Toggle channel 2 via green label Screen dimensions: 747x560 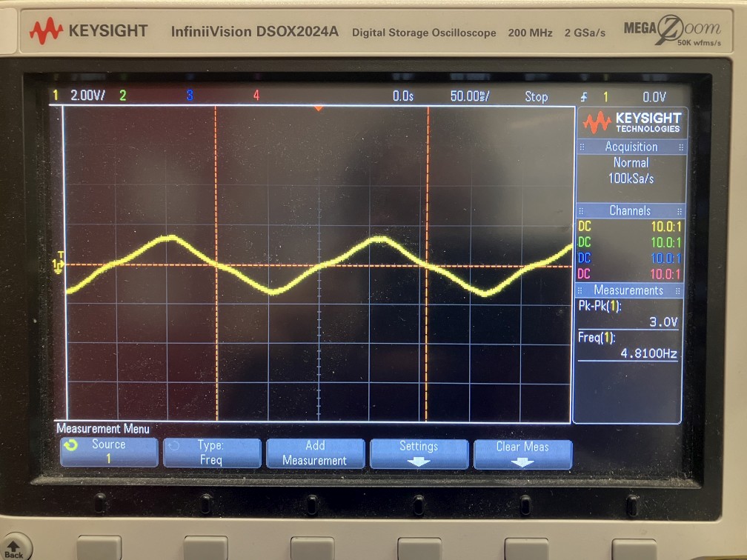[123, 96]
